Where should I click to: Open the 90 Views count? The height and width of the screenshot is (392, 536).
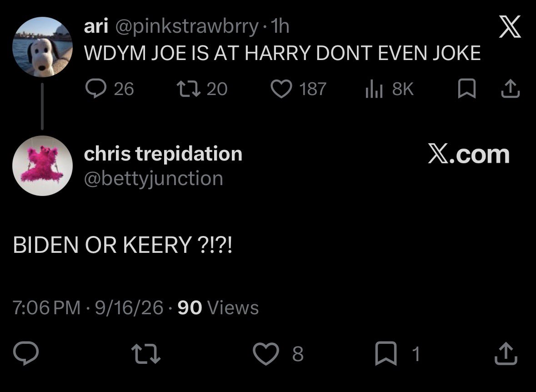click(218, 307)
